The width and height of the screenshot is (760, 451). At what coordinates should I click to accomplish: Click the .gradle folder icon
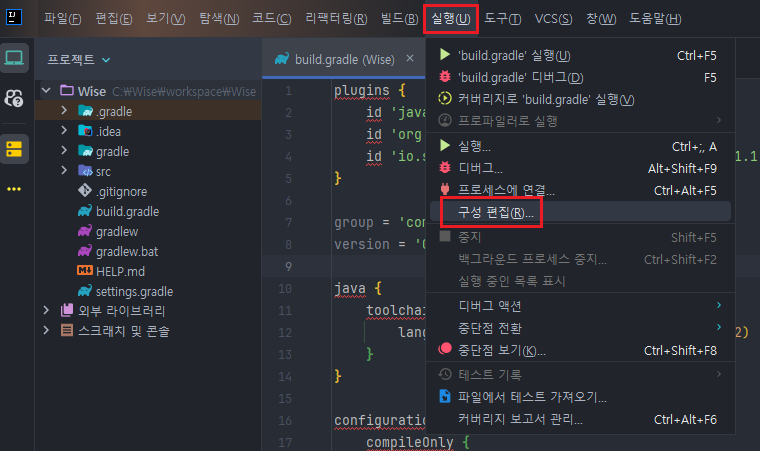coord(85,111)
